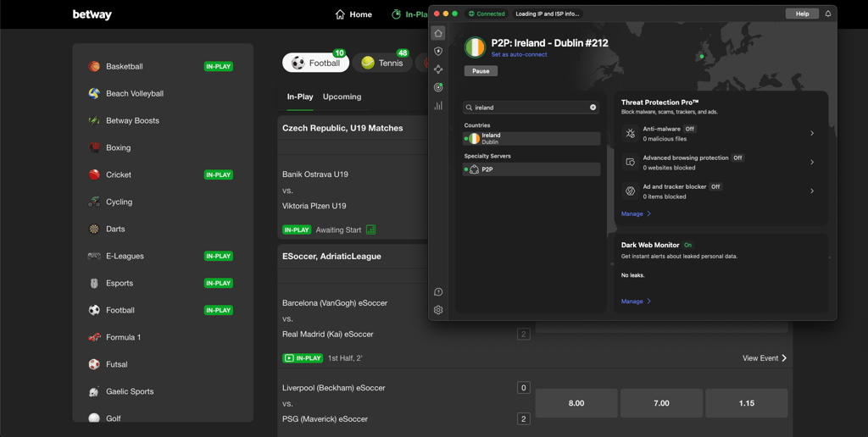This screenshot has height=437, width=868.
Task: Click Anti-malware bug icon
Action: 630,133
